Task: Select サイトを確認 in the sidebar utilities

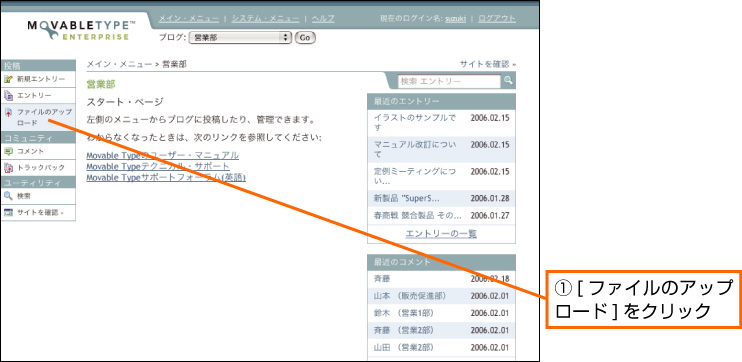Action: (x=40, y=213)
